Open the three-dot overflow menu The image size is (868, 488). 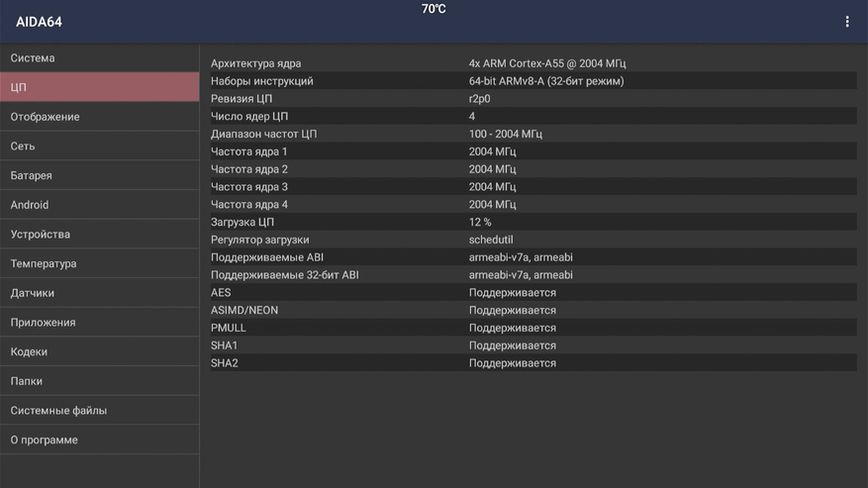pos(846,22)
